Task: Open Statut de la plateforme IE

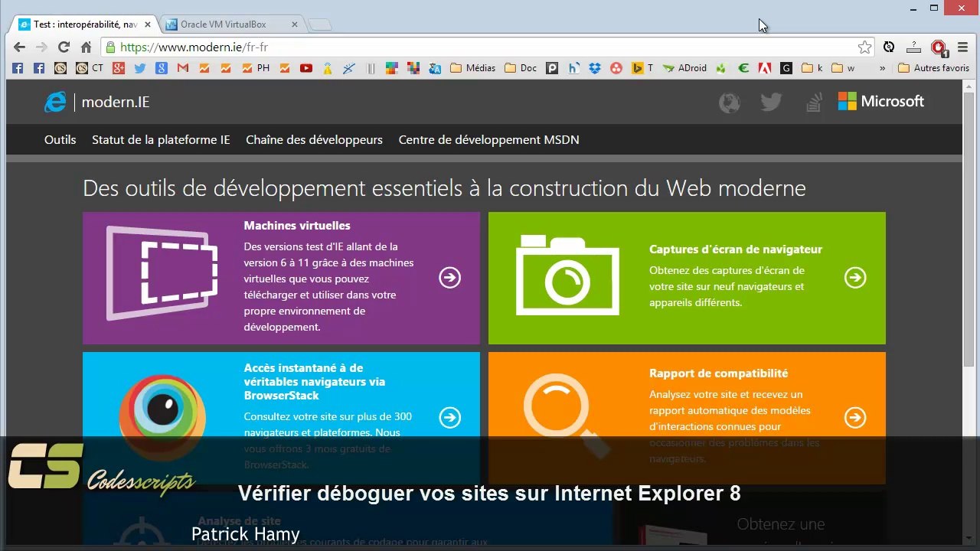Action: tap(161, 140)
